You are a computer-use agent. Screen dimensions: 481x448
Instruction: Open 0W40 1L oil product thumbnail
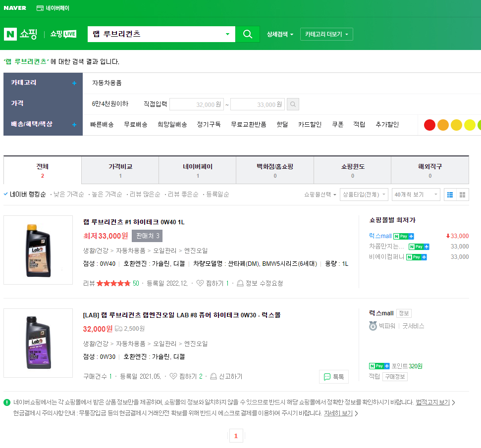[38, 250]
